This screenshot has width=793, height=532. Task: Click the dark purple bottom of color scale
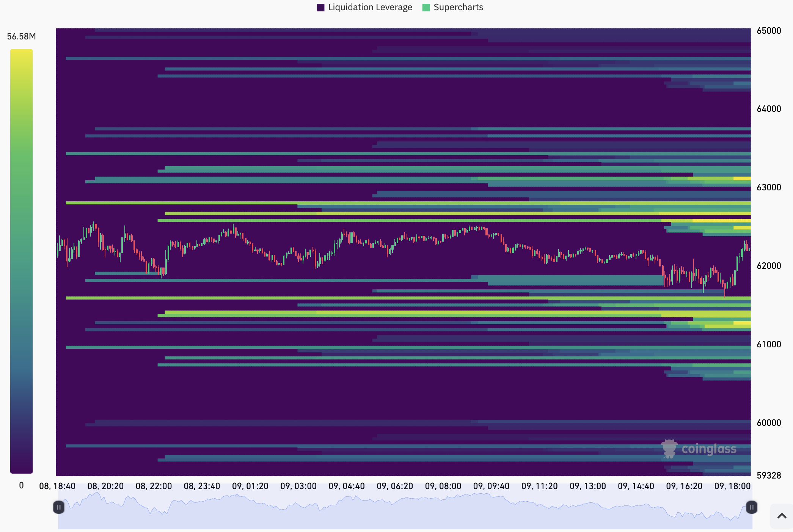point(21,468)
